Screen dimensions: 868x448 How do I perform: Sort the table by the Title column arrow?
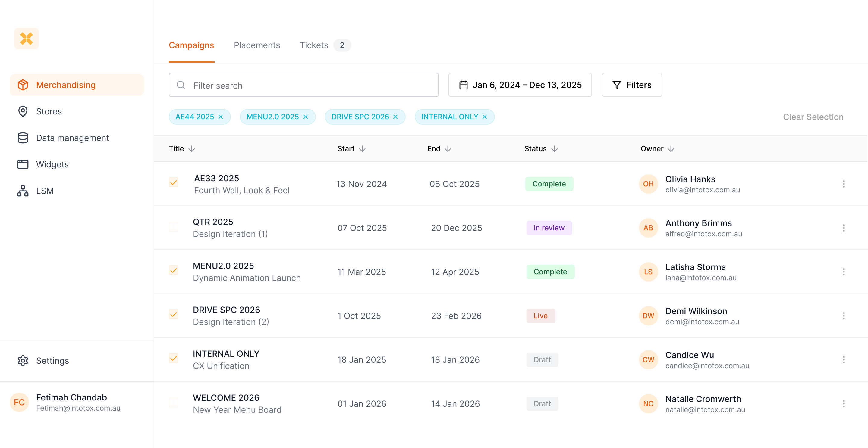(x=192, y=149)
